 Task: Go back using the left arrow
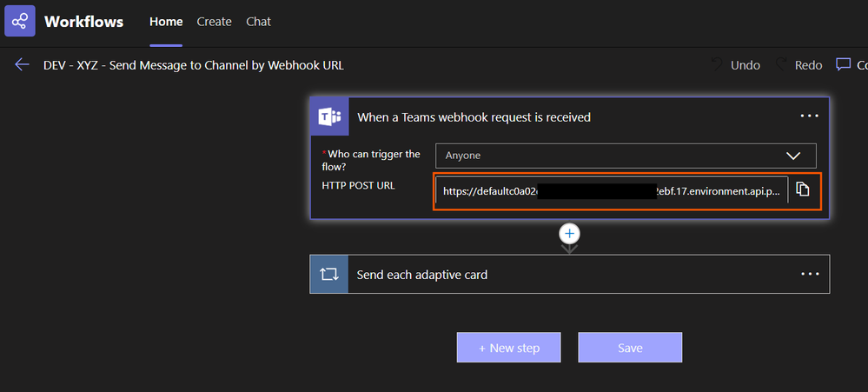22,65
